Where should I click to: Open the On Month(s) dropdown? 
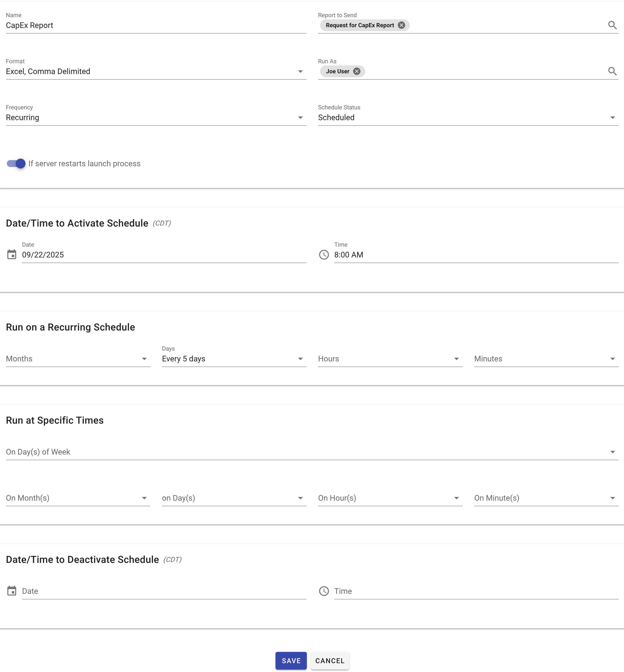point(78,498)
